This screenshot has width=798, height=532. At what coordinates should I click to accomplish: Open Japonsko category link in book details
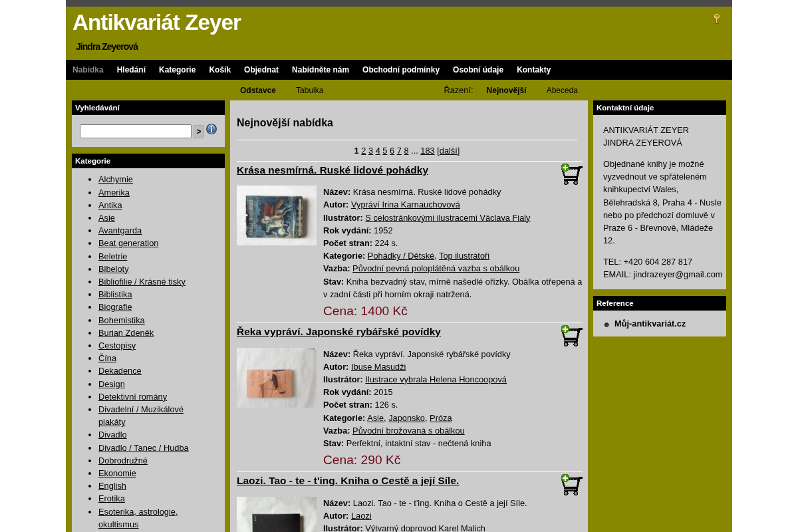pyautogui.click(x=407, y=418)
